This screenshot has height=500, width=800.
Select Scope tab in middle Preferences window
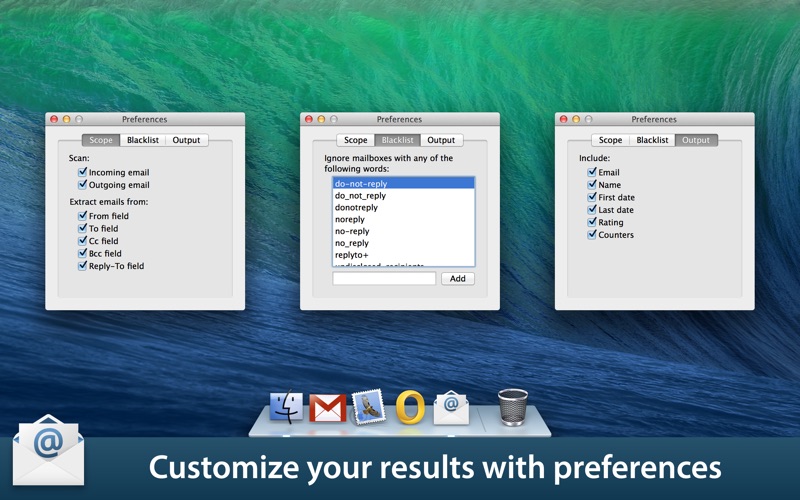(356, 140)
